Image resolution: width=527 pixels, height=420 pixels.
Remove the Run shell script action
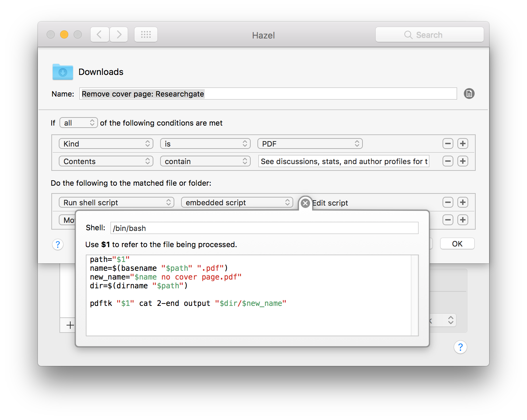448,202
